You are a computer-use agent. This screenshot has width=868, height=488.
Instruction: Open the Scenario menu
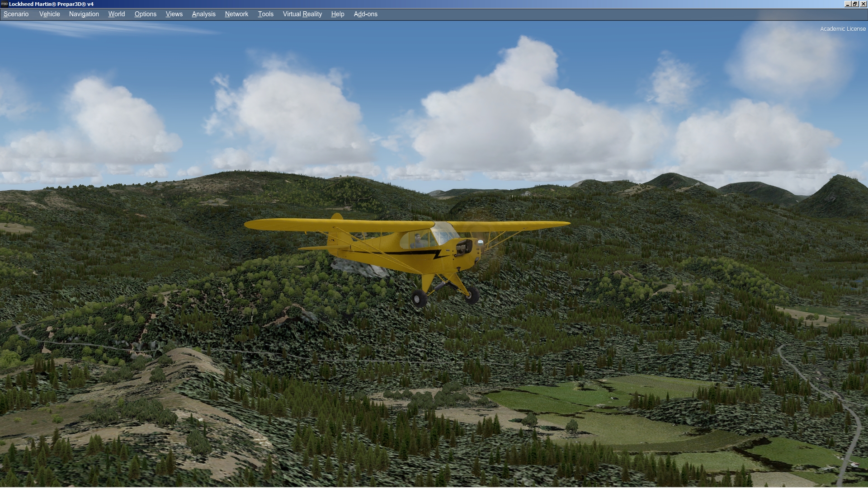pos(16,14)
